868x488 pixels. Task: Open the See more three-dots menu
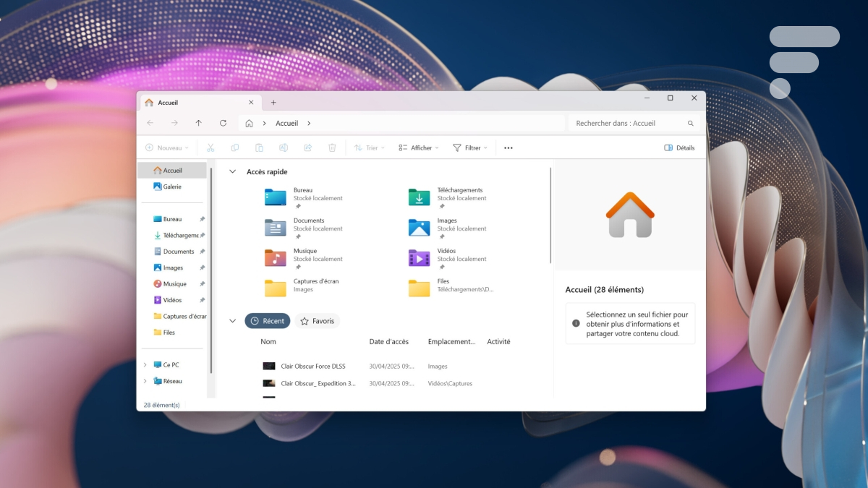click(508, 148)
